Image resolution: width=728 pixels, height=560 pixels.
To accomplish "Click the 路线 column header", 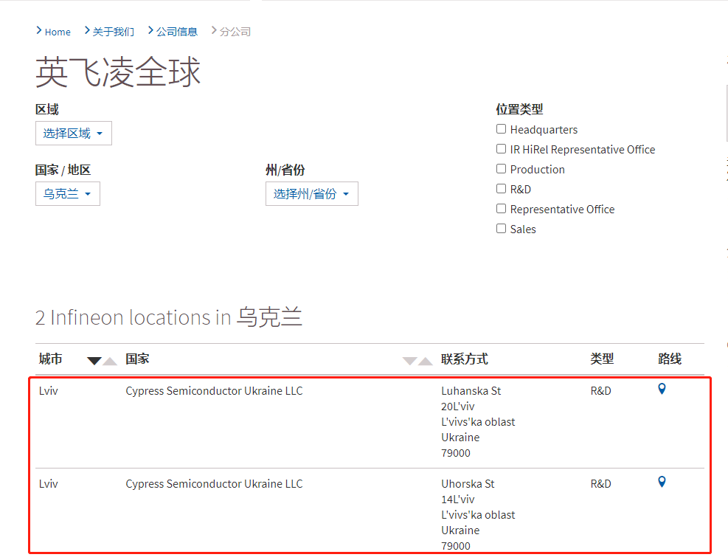I will (x=670, y=359).
